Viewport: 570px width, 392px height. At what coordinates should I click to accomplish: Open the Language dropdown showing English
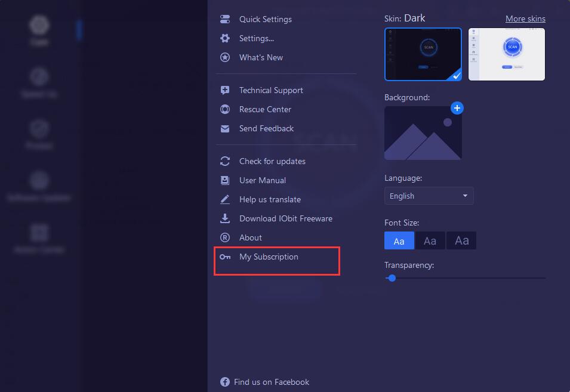click(429, 196)
